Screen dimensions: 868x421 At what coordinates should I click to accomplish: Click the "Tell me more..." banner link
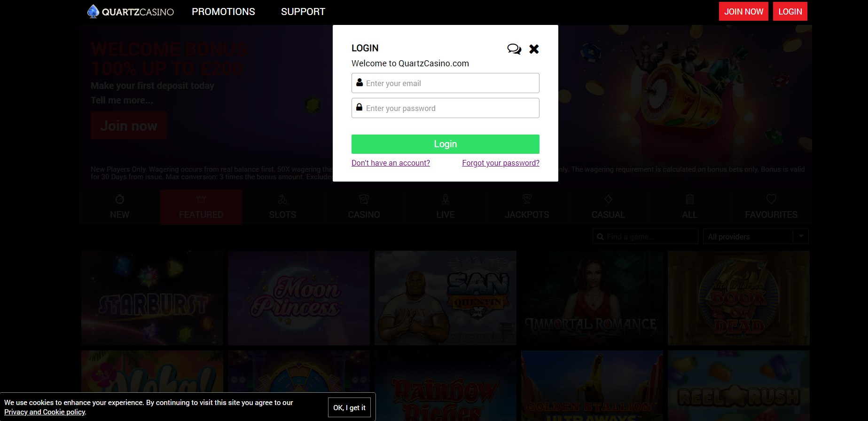(x=122, y=100)
